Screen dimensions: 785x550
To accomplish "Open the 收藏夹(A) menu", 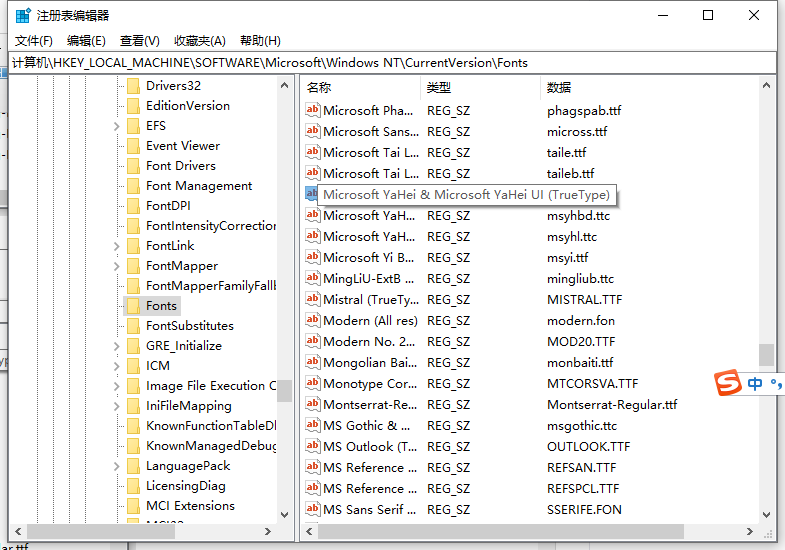I will (x=200, y=41).
